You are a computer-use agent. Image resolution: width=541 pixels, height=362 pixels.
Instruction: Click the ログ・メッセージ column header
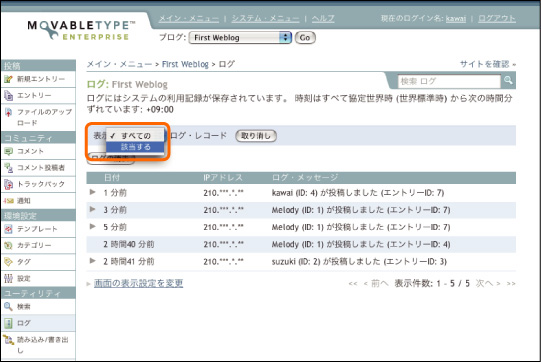click(x=305, y=178)
